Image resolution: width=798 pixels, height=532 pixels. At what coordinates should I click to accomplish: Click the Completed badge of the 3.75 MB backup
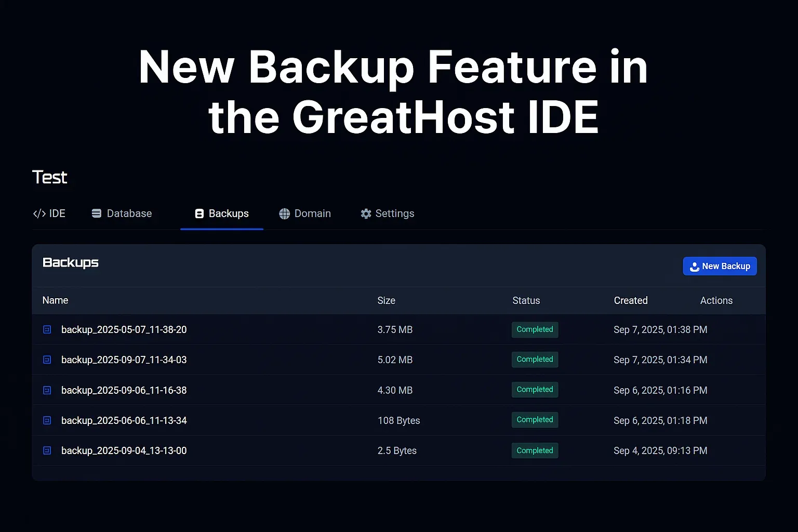535,329
